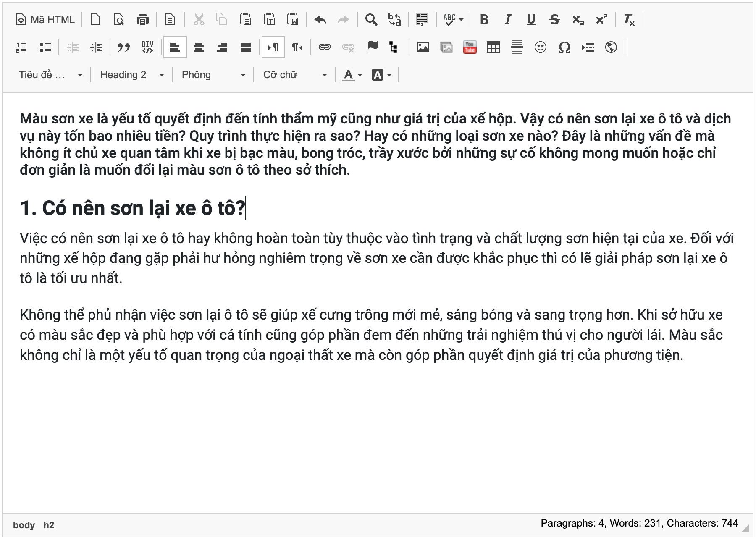Screen dimensions: 756x540
Task: Select the body element path item
Action: pyautogui.click(x=24, y=525)
